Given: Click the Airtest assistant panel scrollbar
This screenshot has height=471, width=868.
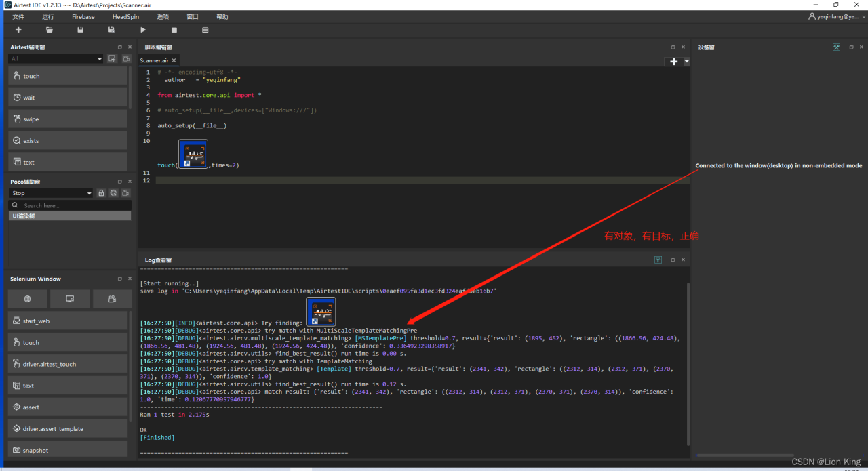Looking at the screenshot, I should 130,88.
